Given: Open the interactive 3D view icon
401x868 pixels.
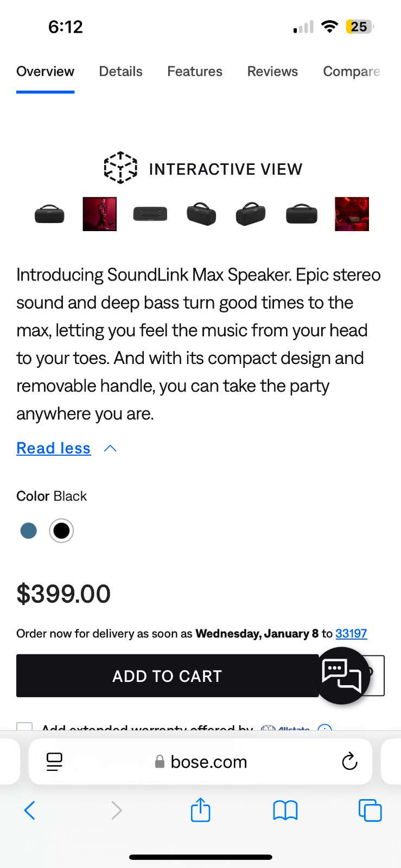Looking at the screenshot, I should tap(120, 168).
